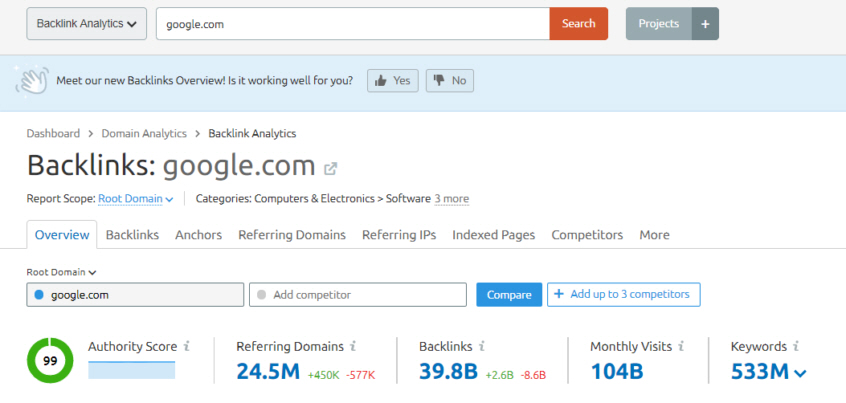Viewport: 846px width, 403px height.
Task: Click the Referring Domains info icon
Action: (353, 346)
